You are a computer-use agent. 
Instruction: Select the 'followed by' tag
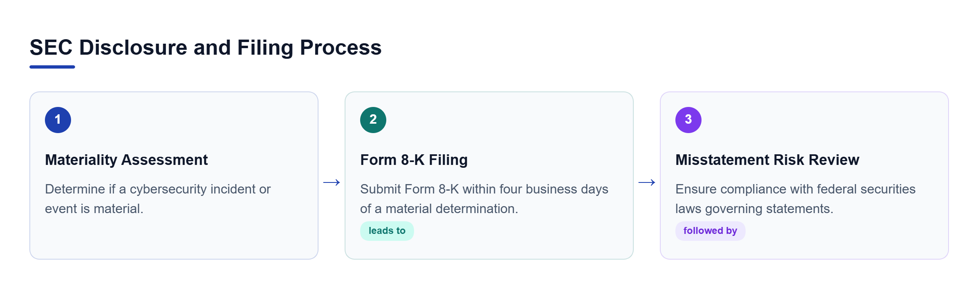coord(710,231)
